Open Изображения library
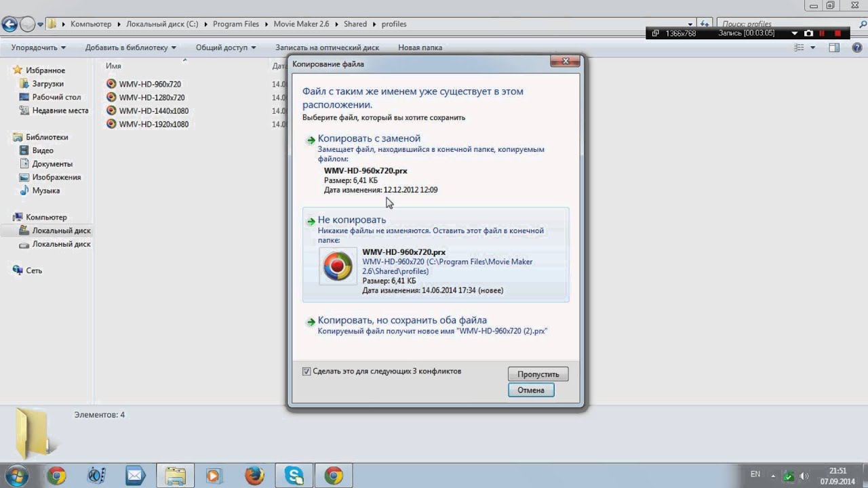 (x=56, y=178)
